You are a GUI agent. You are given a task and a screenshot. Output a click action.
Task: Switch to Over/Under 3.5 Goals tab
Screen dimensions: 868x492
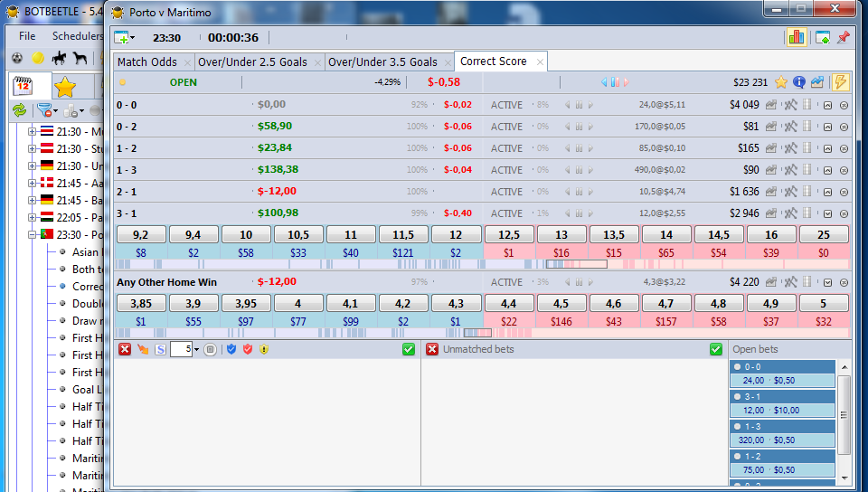pyautogui.click(x=388, y=62)
